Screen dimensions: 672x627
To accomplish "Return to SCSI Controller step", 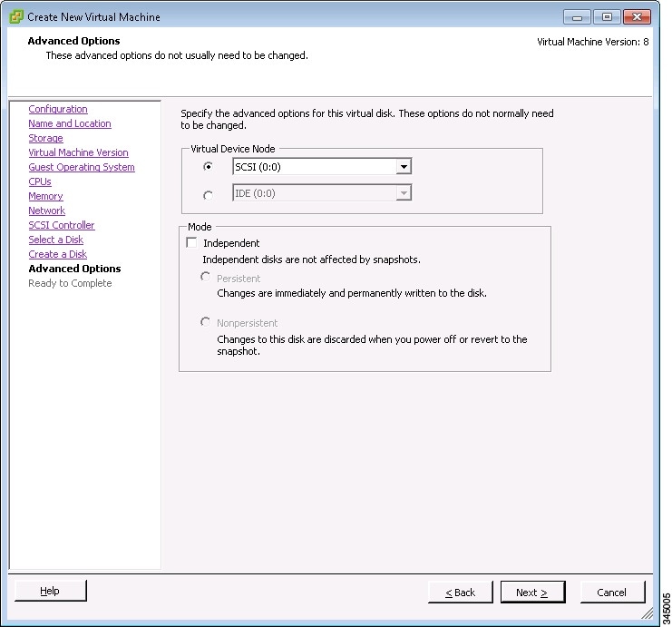I will (x=62, y=225).
